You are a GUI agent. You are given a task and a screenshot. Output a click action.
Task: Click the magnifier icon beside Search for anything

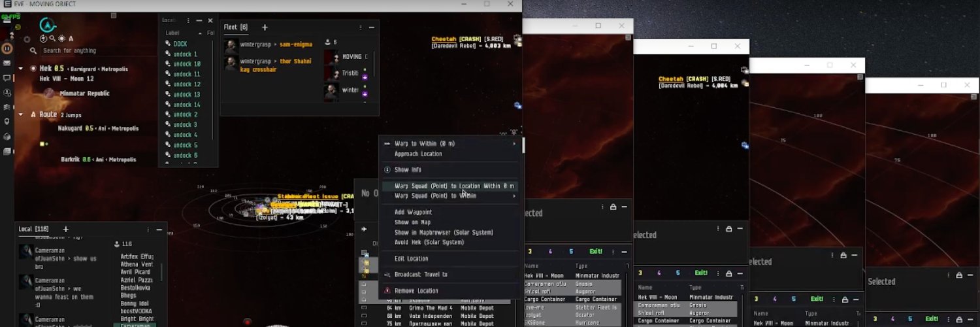[x=33, y=50]
